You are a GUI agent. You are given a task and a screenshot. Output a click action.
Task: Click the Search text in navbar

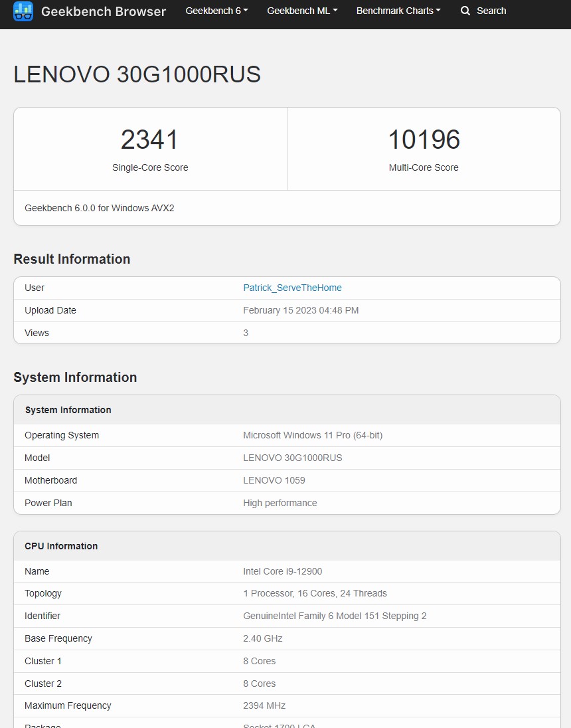(x=491, y=11)
